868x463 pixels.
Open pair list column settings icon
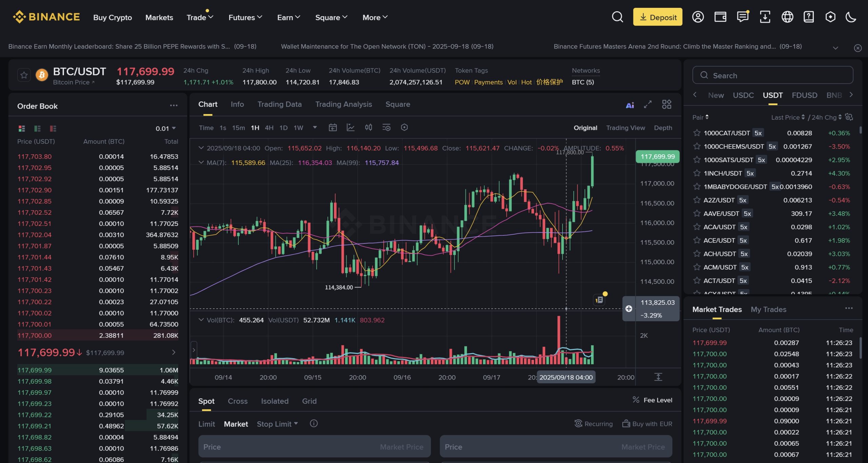849,117
